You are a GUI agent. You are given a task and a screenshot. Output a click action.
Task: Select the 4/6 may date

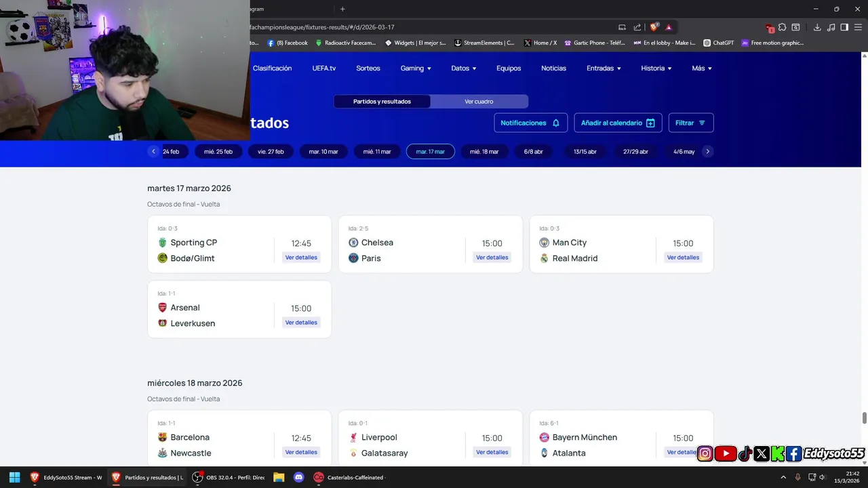684,152
